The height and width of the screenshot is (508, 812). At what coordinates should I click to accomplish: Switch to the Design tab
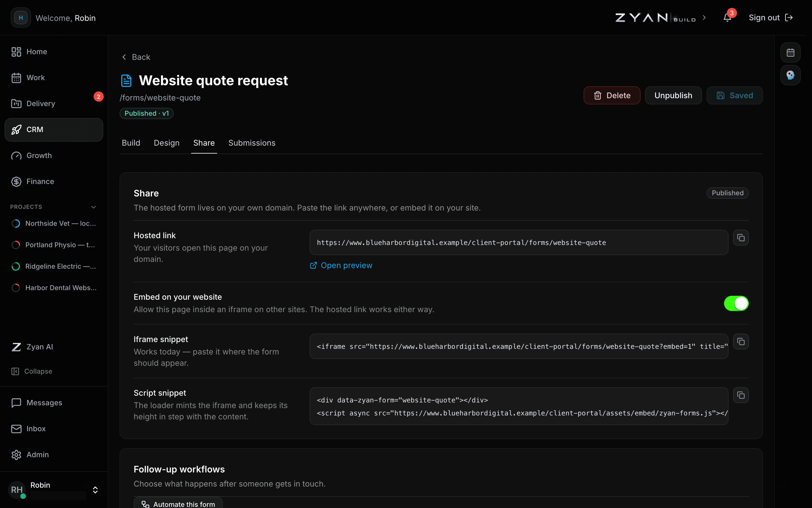[167, 143]
